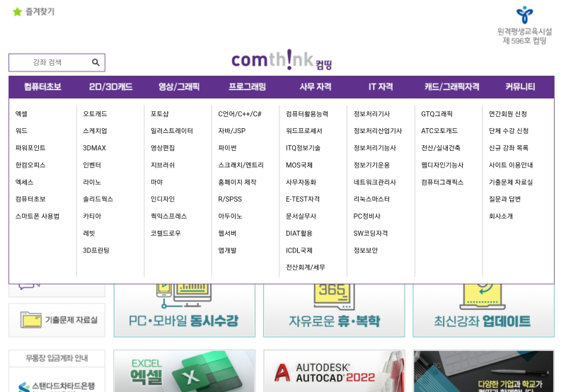
Task: Select 3D프린팅 course link
Action: pos(96,250)
